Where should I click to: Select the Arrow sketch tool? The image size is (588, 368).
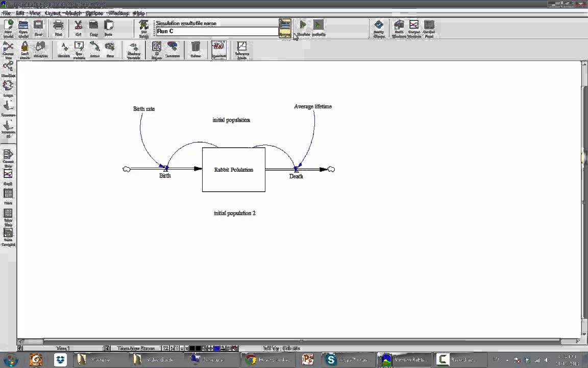(94, 50)
